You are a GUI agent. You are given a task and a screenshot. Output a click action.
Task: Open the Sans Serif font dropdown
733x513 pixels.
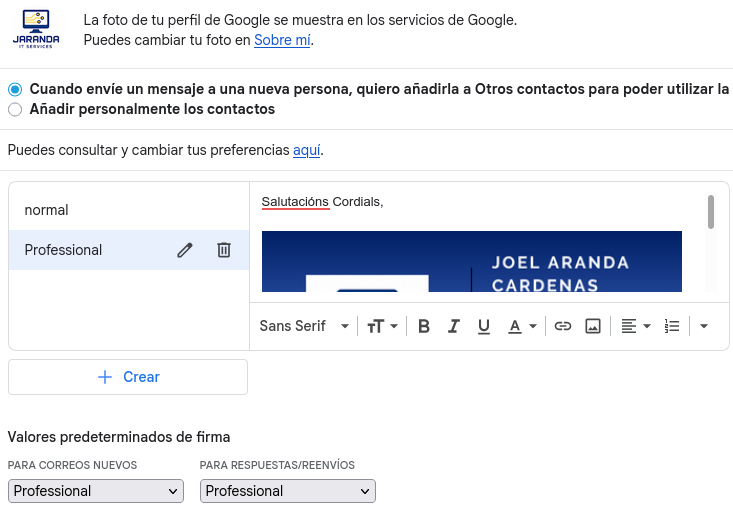click(x=304, y=326)
